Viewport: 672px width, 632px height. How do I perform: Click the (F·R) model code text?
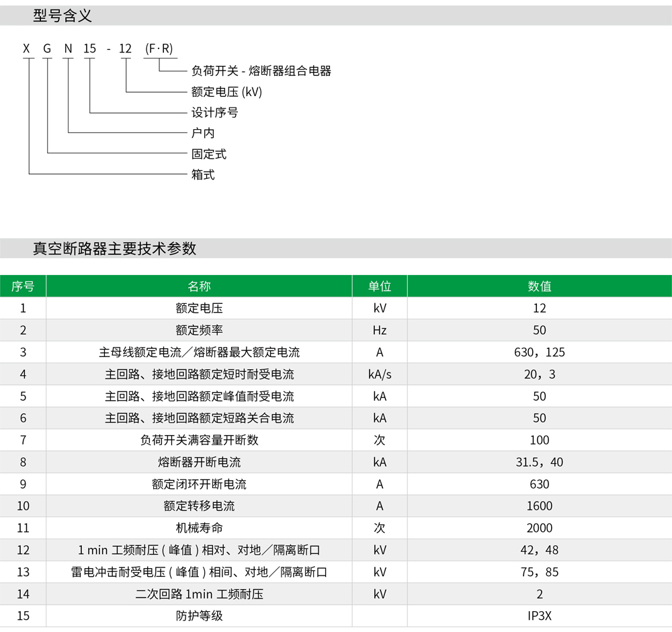click(x=159, y=48)
